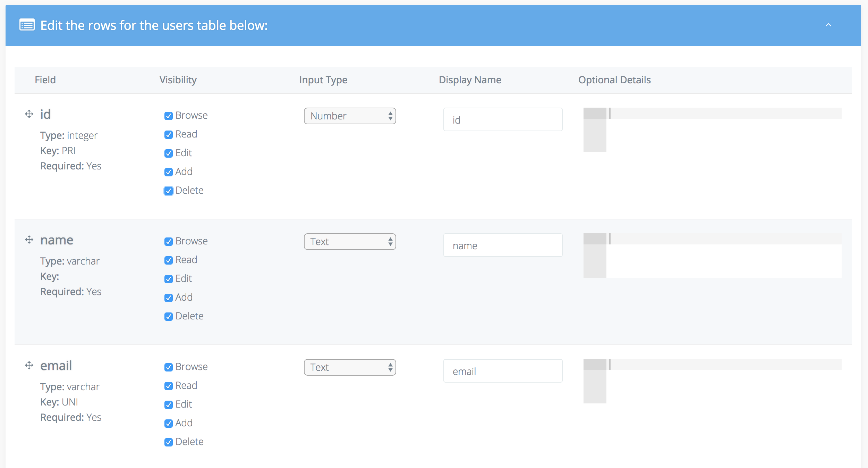Click the Display Name column header

pyautogui.click(x=470, y=80)
